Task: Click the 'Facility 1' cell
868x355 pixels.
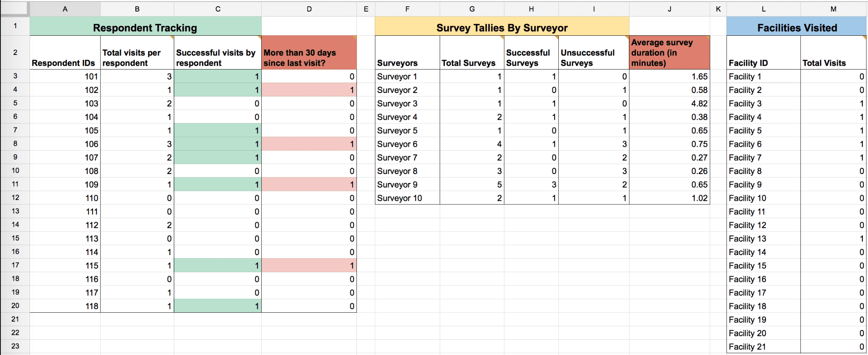Action: tap(763, 76)
